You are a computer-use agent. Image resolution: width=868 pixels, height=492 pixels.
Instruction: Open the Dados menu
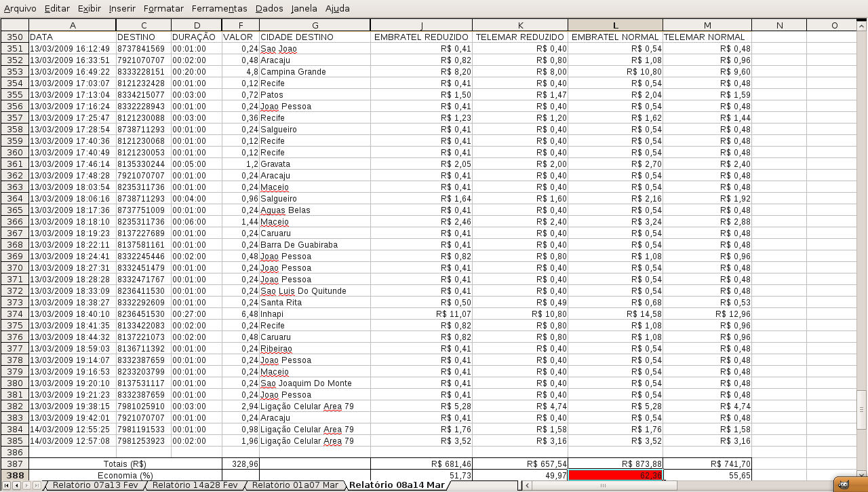(269, 9)
